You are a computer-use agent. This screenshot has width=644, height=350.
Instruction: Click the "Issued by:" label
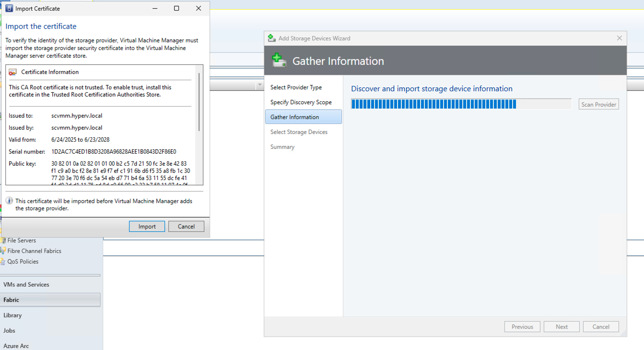pos(22,128)
